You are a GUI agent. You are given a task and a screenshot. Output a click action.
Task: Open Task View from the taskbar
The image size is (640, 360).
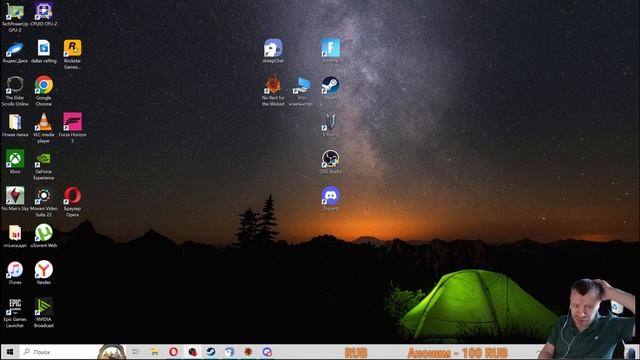tap(135, 352)
